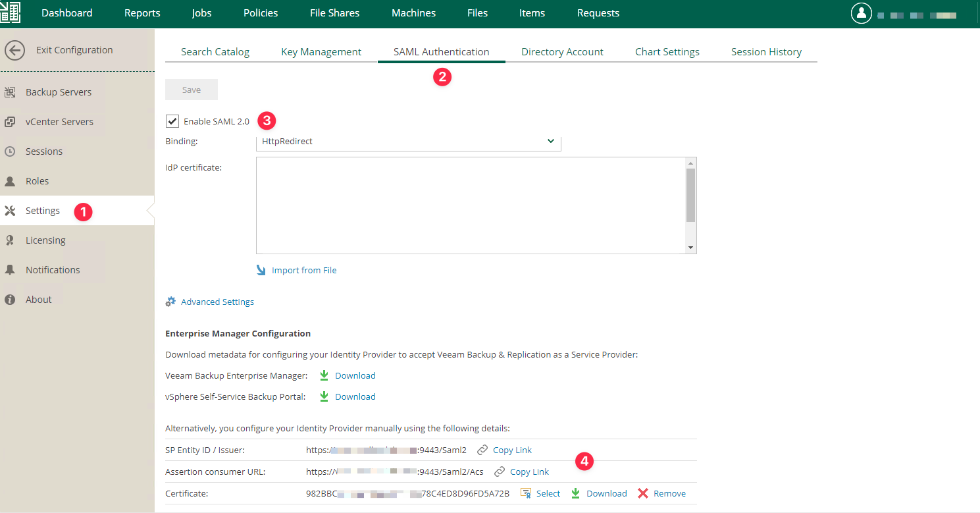This screenshot has width=980, height=513.
Task: Click the user account avatar icon
Action: [x=861, y=13]
